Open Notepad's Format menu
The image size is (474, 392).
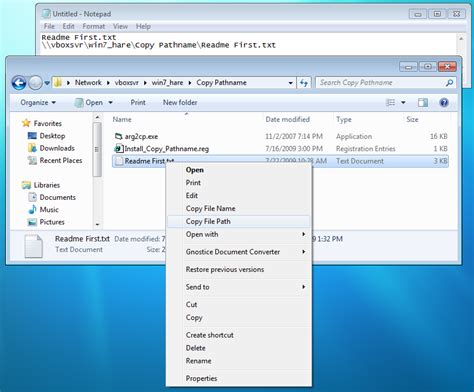(x=94, y=26)
